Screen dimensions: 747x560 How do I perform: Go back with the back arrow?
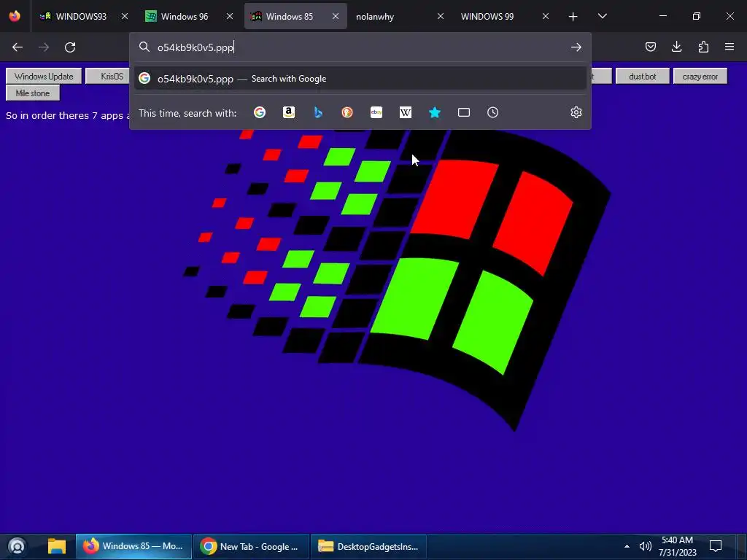click(18, 47)
